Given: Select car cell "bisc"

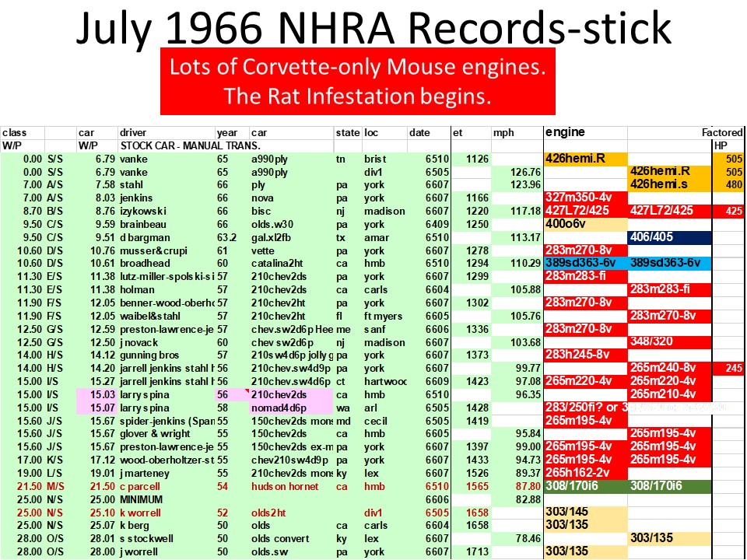Looking at the screenshot, I should point(261,211).
